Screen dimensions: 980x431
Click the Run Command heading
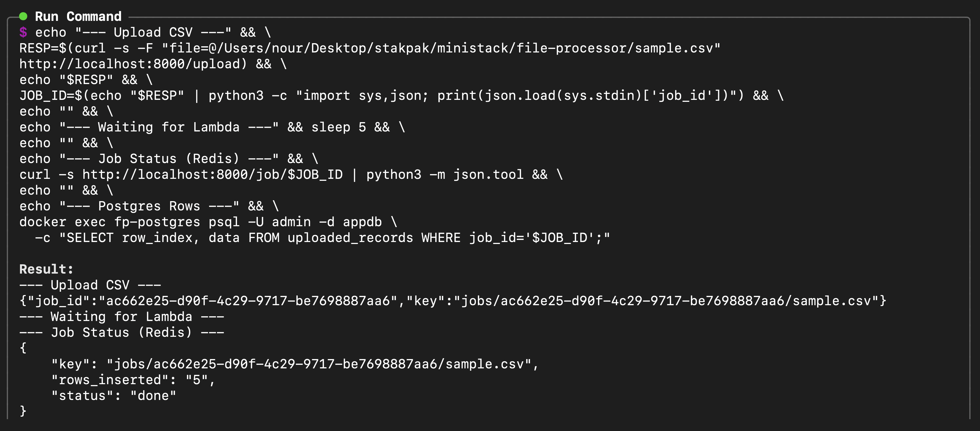pos(78,16)
